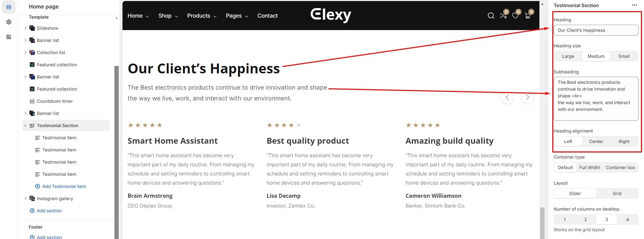Set heading alignment to Center

click(x=596, y=142)
